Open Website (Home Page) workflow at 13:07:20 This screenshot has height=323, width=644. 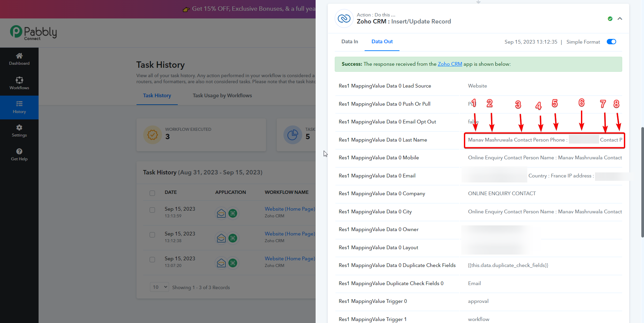click(x=290, y=259)
